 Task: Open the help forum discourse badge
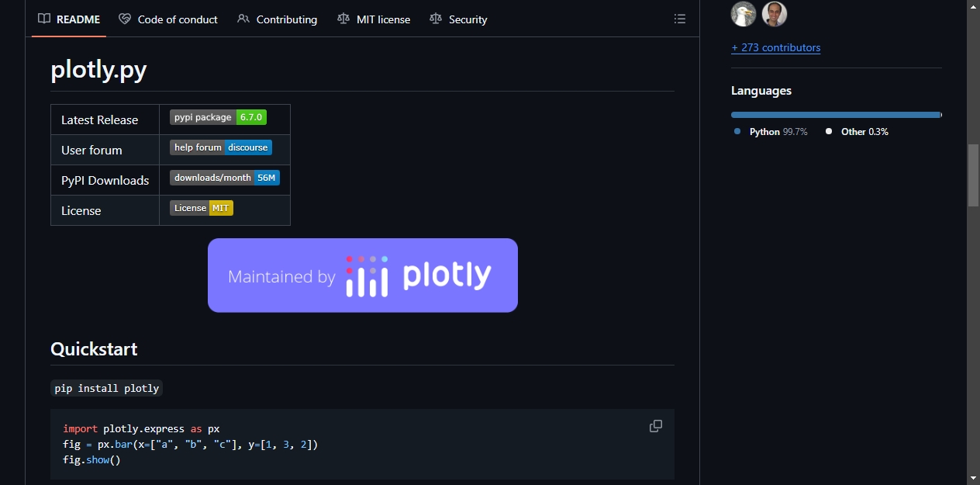tap(221, 147)
